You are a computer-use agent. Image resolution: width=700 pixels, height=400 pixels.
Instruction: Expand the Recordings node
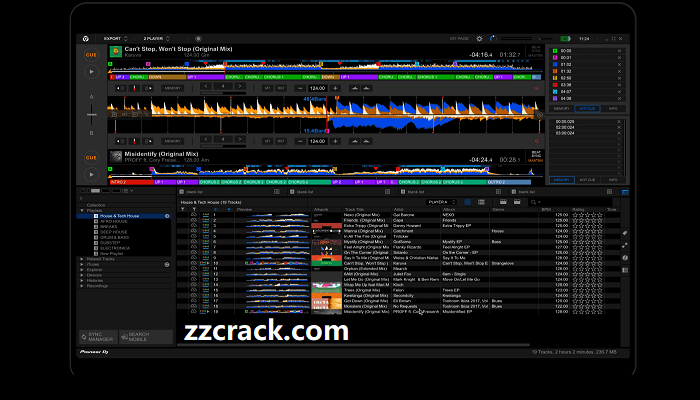point(82,286)
